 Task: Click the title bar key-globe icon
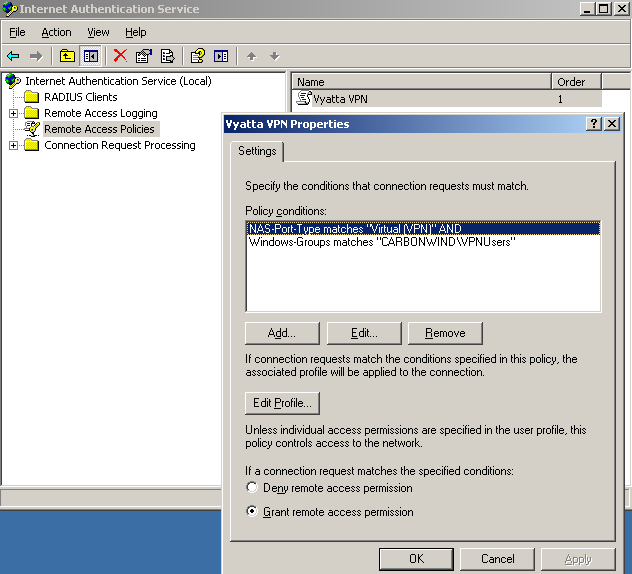[x=10, y=9]
